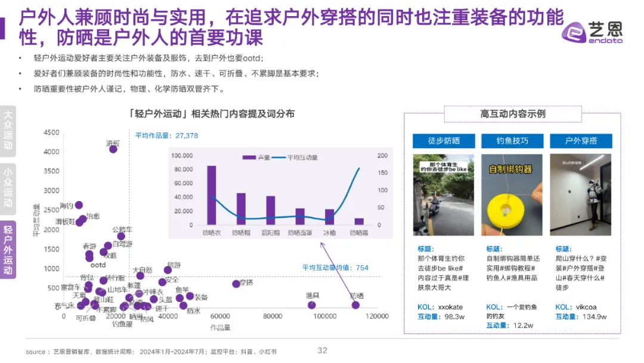Click the 防晒霜 bar in the chart
The width and height of the screenshot is (644, 363).
[x=359, y=222]
